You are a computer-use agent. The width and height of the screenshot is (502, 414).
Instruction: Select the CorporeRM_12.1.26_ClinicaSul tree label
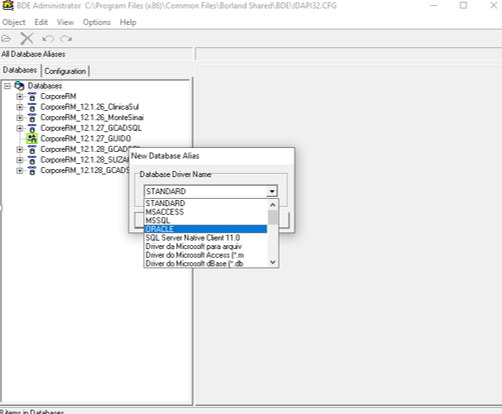(89, 107)
